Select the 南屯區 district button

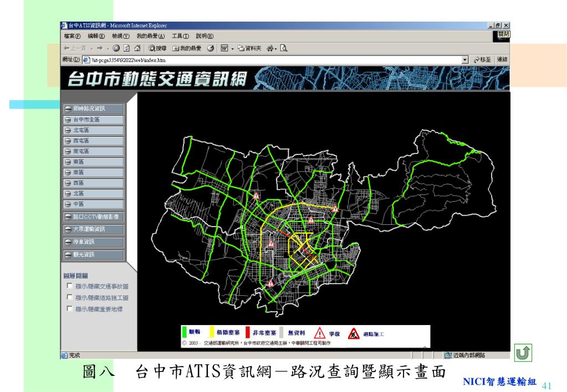[93, 151]
